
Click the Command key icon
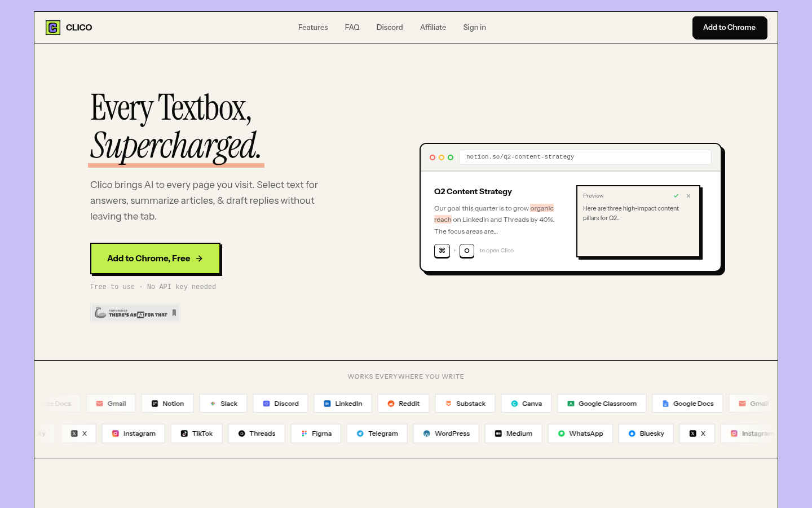pos(442,251)
